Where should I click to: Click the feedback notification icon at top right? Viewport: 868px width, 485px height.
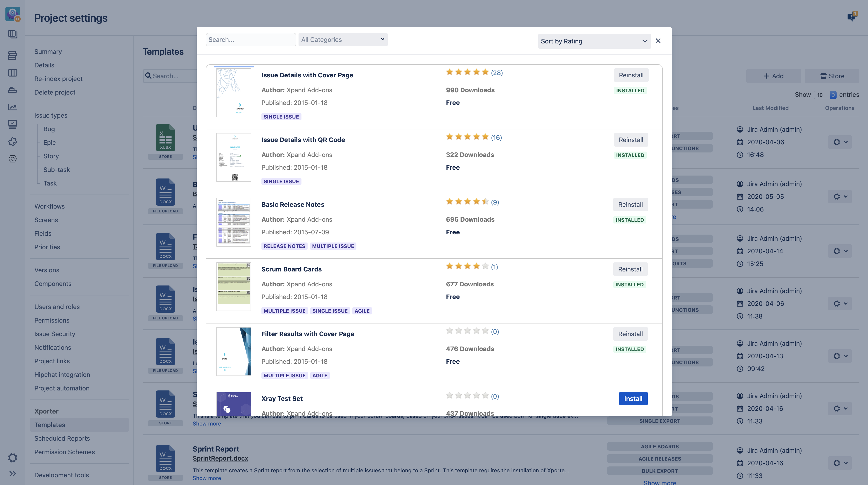(x=852, y=16)
